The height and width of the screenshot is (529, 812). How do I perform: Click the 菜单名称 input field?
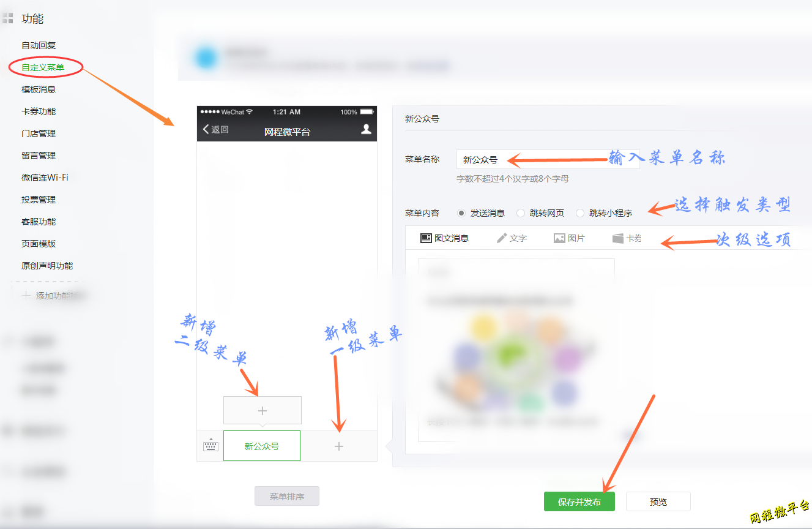[548, 160]
